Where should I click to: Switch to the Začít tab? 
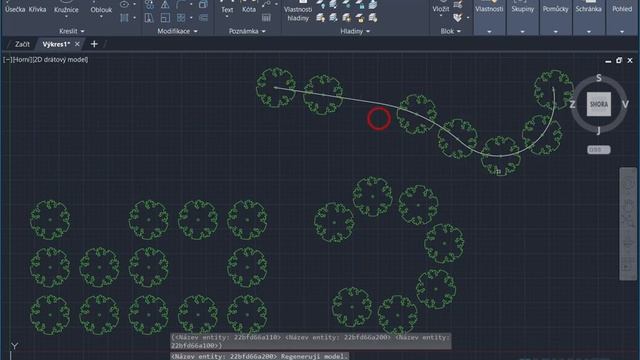click(22, 44)
